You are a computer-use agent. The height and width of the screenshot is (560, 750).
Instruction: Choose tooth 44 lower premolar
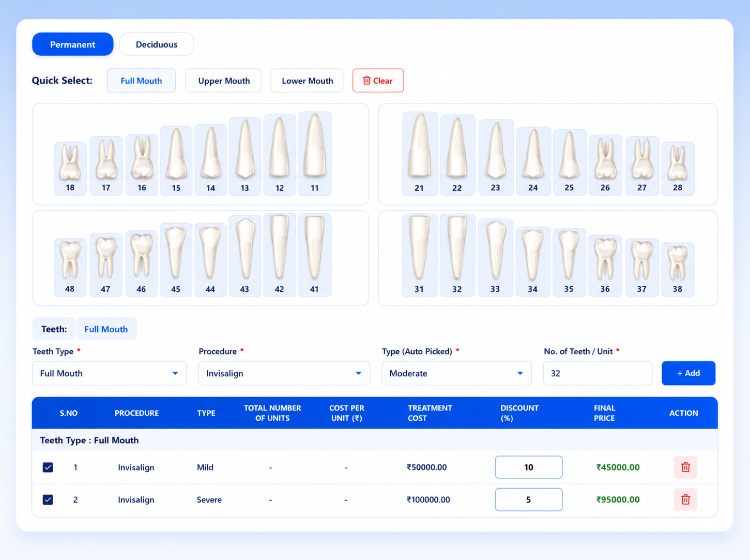click(210, 260)
